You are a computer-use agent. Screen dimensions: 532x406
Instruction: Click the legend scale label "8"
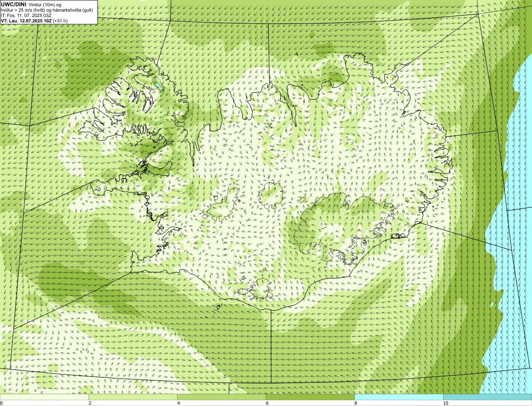[x=356, y=403]
